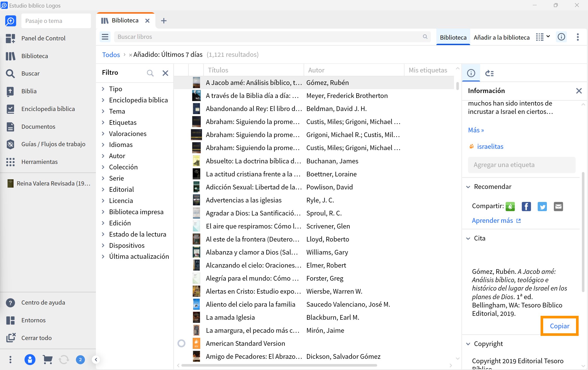Click the vertical scrollbar of the book list
This screenshot has width=588, height=370.
tap(457, 86)
